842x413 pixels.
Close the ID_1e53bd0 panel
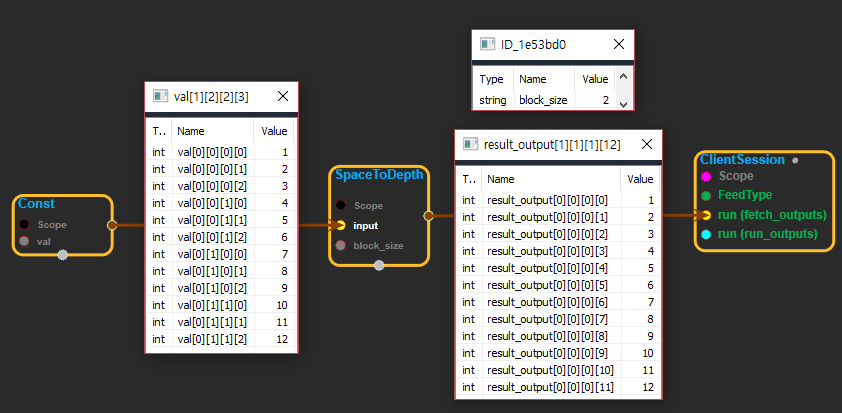point(619,44)
